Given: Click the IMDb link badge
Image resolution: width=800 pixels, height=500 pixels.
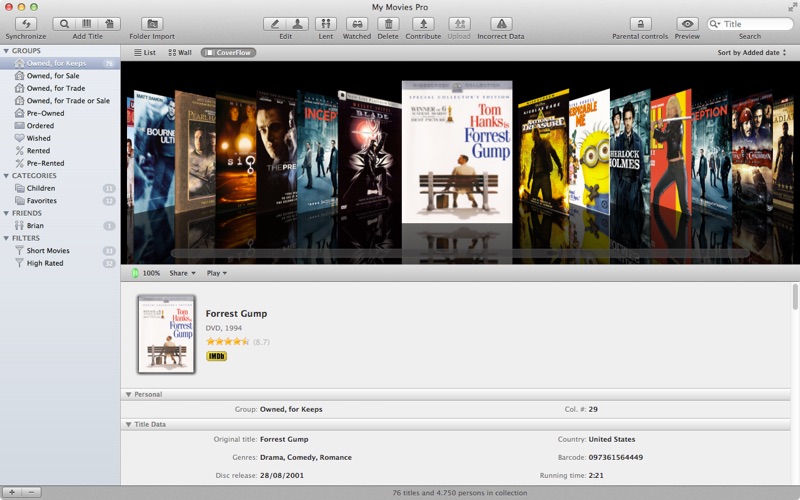Looking at the screenshot, I should [216, 356].
